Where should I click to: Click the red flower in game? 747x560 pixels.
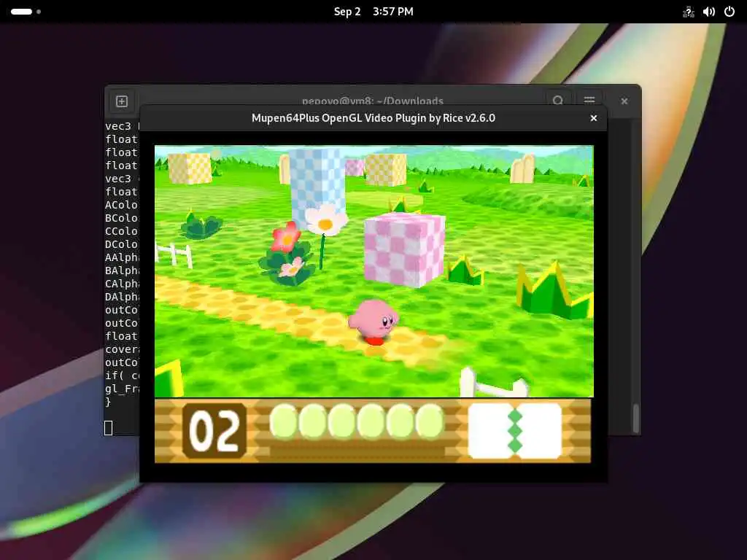(x=286, y=237)
